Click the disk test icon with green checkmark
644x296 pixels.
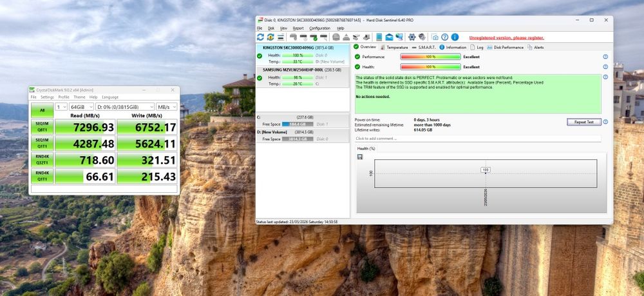pyautogui.click(x=314, y=37)
